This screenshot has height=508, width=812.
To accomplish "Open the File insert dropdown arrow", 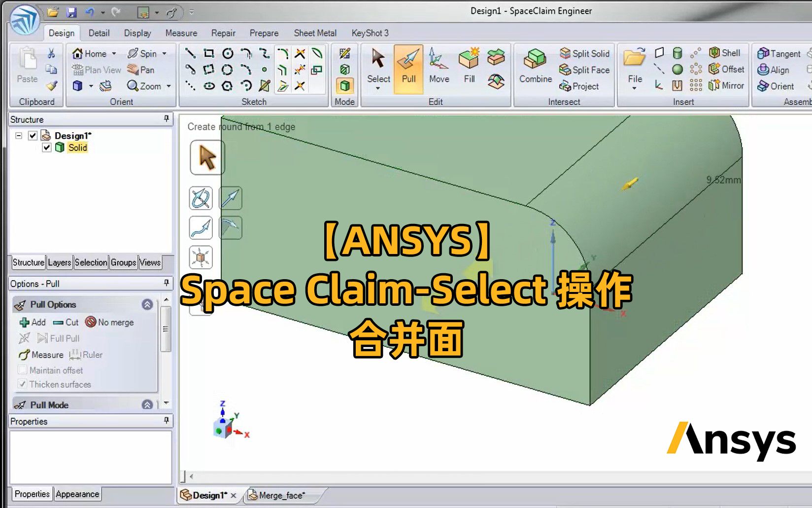I will click(x=635, y=89).
